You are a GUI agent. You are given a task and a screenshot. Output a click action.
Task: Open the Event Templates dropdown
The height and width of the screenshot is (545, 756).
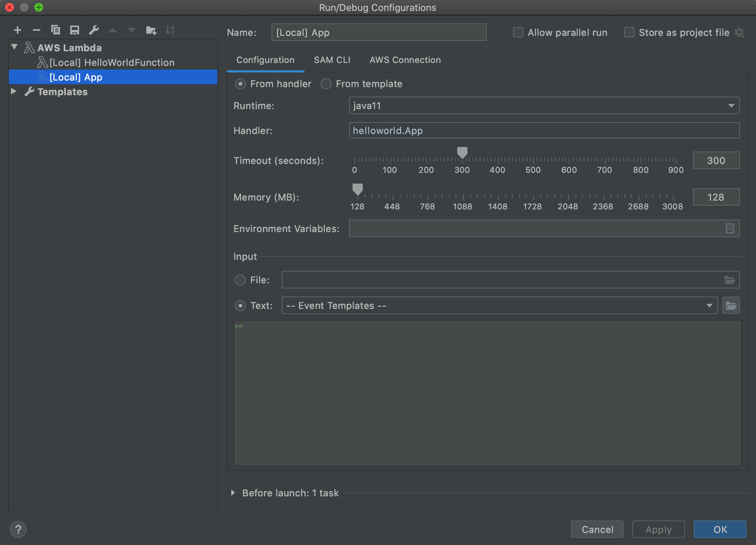pyautogui.click(x=710, y=305)
